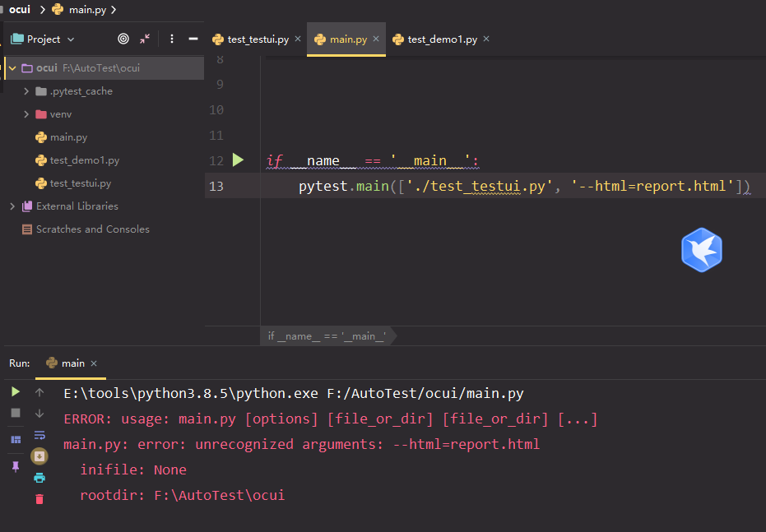Screen dimensions: 766x532
Task: Pin the Run tool window tab
Action: pos(15,466)
